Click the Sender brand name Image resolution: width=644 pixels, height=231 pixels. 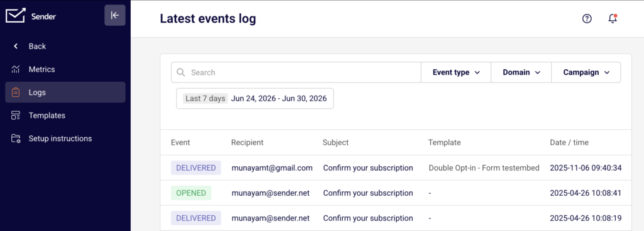[43, 16]
